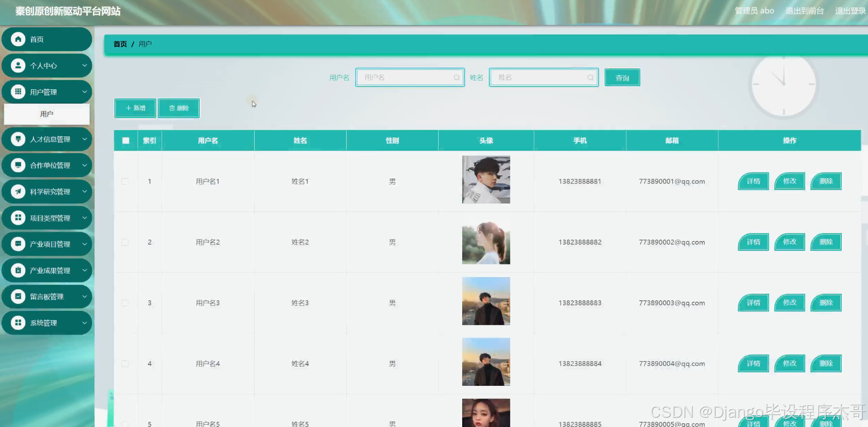Open the 留言板管理 menu label

[47, 297]
